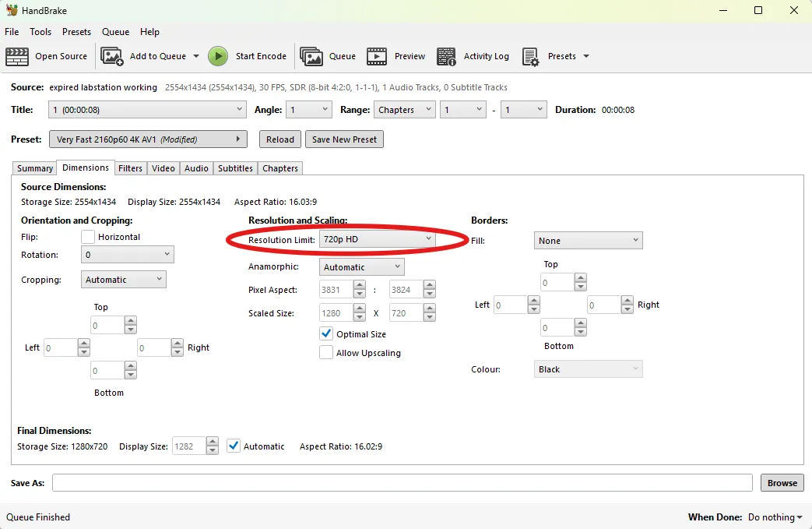Screen dimensions: 812x529
Task: Click the Cropping Left value field
Action: coord(61,347)
